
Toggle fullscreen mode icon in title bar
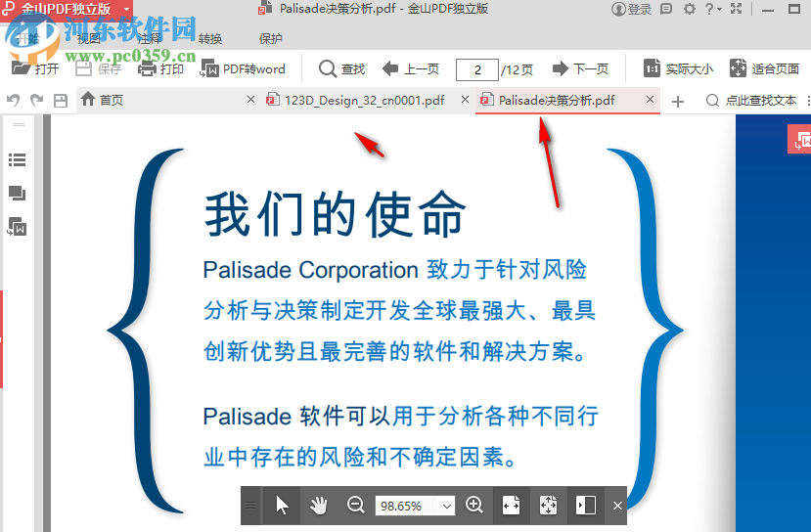tap(736, 9)
